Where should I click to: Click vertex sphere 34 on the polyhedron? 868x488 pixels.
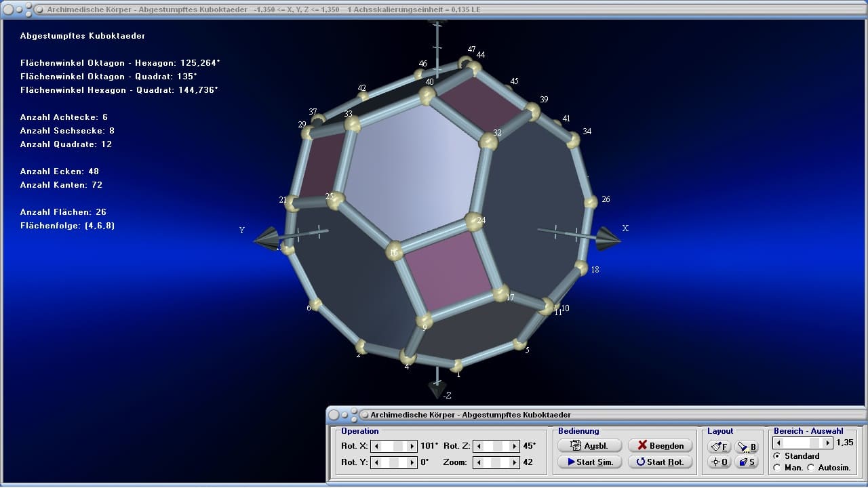click(574, 140)
